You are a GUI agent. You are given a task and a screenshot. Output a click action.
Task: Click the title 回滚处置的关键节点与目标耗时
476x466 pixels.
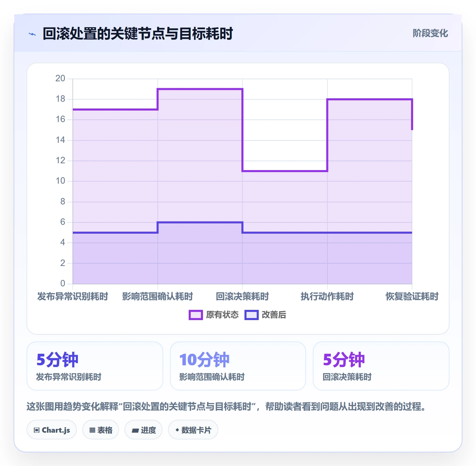138,34
